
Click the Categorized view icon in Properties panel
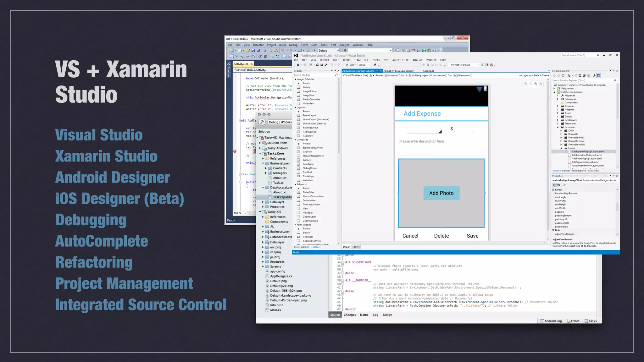pos(554,185)
